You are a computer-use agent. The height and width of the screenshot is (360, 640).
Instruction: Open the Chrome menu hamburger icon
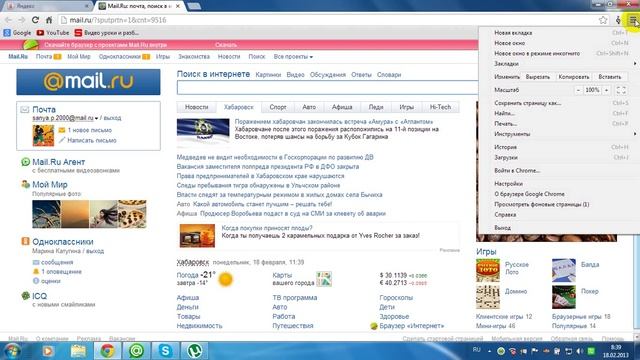633,20
